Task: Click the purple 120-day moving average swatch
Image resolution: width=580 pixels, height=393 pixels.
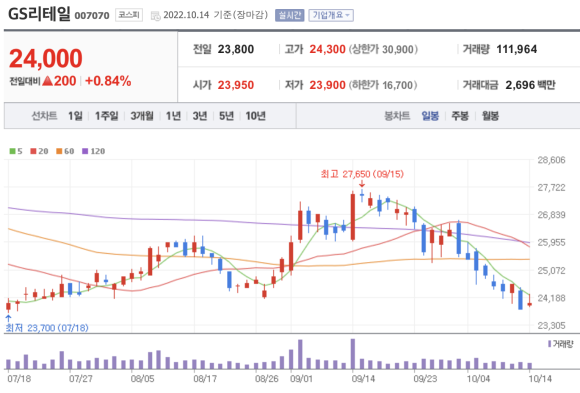Action: click(85, 151)
